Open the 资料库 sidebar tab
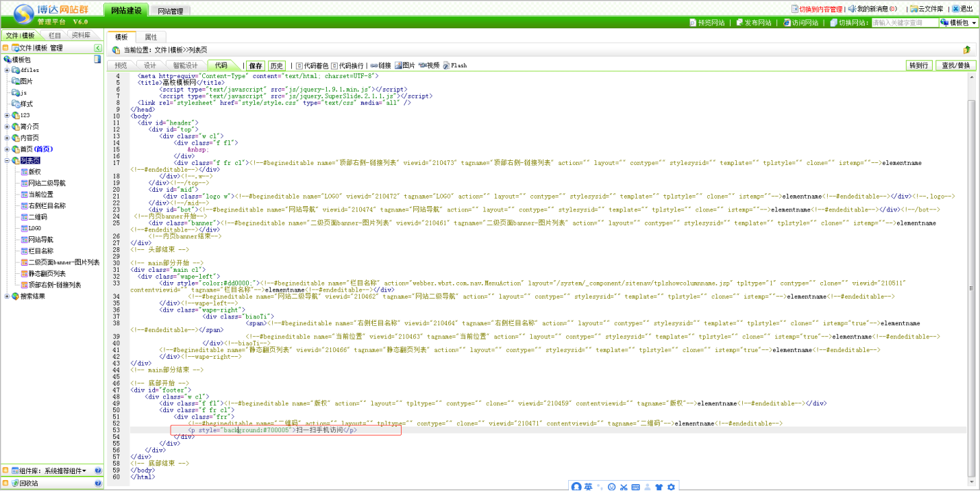Viewport: 980px width, 491px height. click(82, 36)
